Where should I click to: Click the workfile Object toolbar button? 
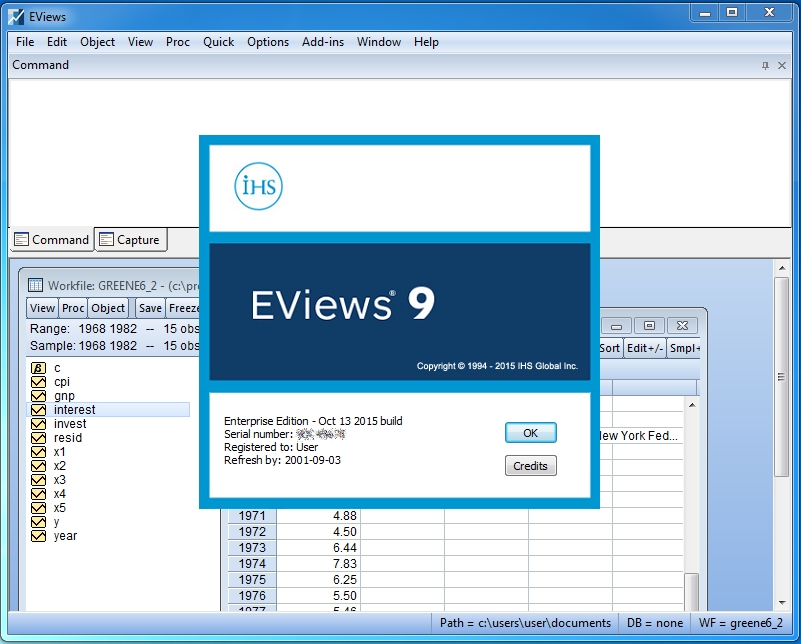(x=108, y=308)
